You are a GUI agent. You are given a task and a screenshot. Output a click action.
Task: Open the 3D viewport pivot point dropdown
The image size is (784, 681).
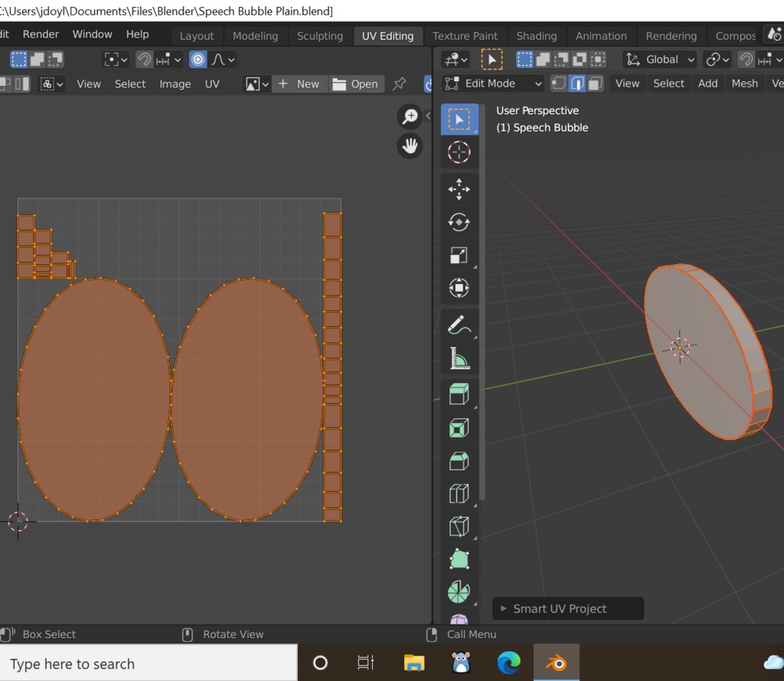[x=717, y=60]
